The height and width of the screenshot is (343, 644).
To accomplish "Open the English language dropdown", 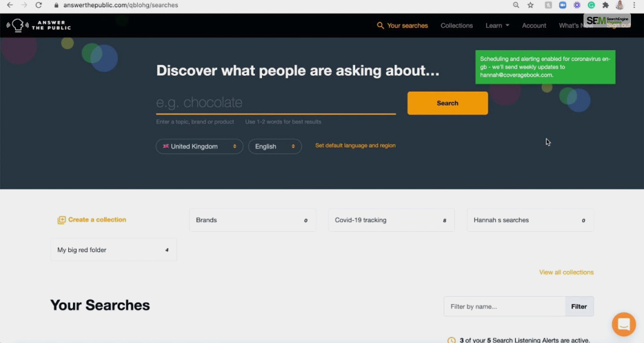I will coord(275,146).
